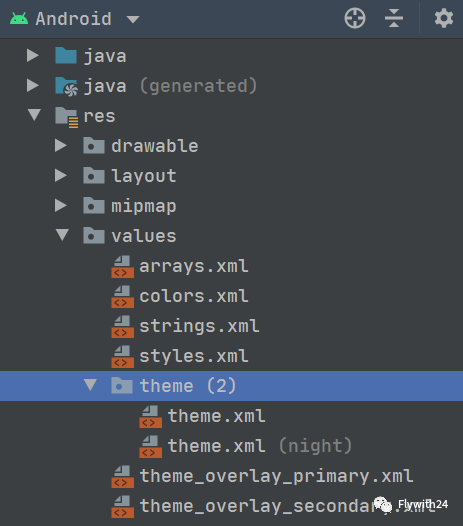
Task: Open the project panel settings gear
Action: coord(444,18)
